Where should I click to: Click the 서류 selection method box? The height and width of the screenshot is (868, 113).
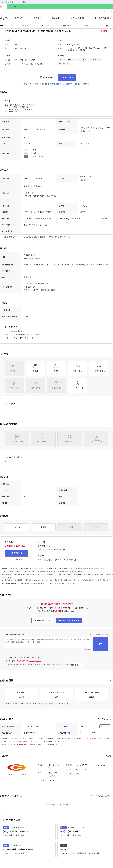click(17, 527)
